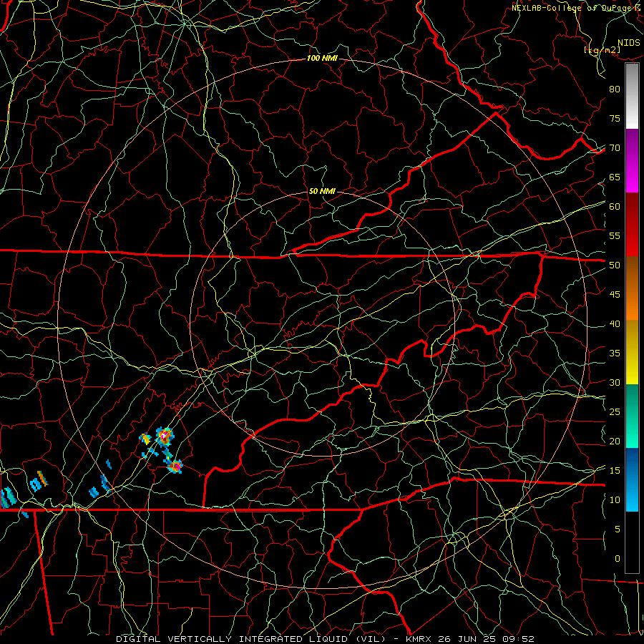The width and height of the screenshot is (644, 644).
Task: Click the "5" value on the VIL scale
Action: click(x=618, y=530)
